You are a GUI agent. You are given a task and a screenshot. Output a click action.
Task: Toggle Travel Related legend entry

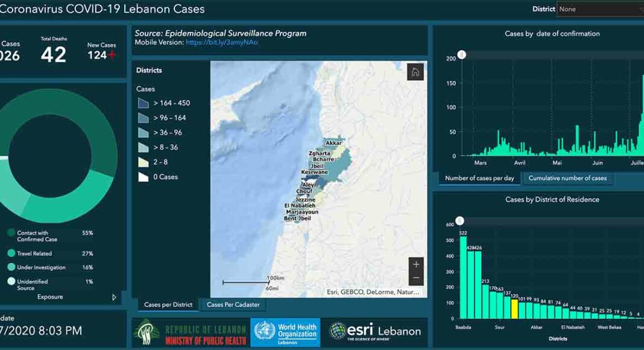[x=12, y=253]
